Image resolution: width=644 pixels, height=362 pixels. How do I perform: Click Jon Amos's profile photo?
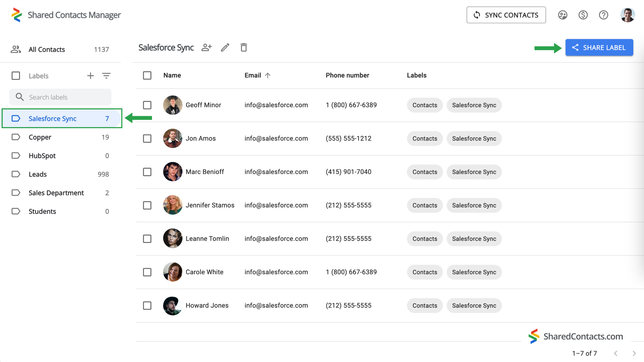(x=173, y=138)
